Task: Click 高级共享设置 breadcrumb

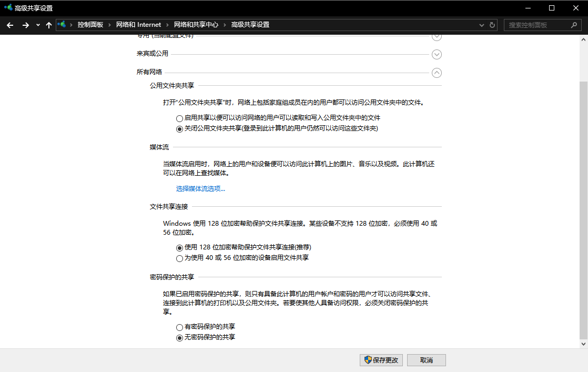Action: [x=250, y=25]
